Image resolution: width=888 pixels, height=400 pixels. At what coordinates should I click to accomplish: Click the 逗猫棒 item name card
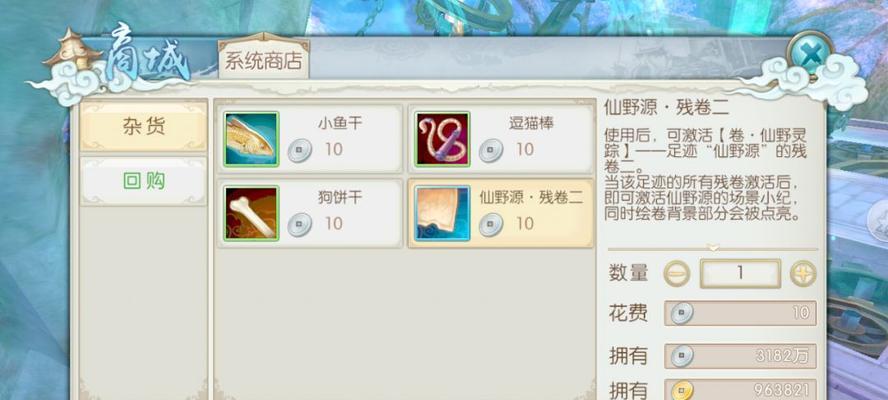(501, 139)
